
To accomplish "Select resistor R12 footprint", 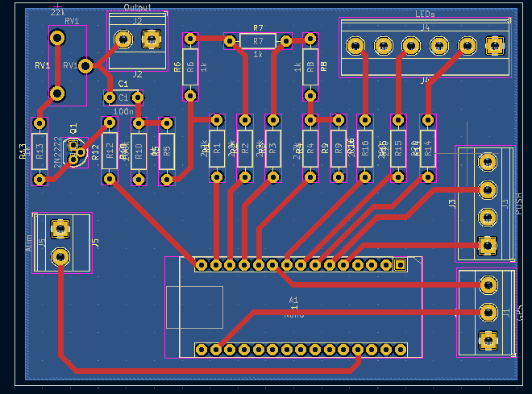I will pos(110,151).
